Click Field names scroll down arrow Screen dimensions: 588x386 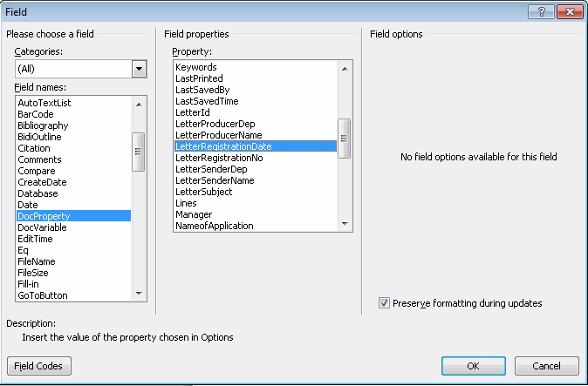(139, 294)
